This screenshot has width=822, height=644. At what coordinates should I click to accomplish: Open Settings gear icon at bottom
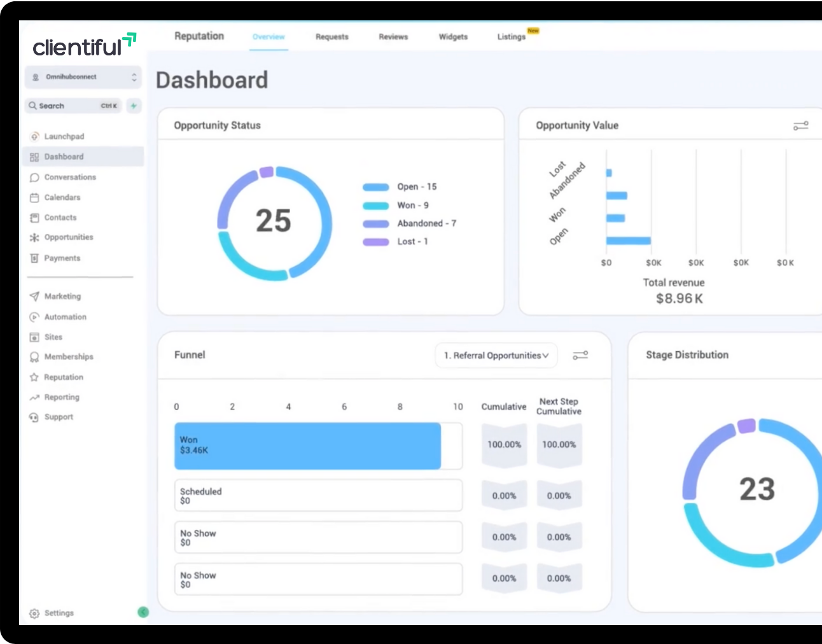[x=34, y=613]
